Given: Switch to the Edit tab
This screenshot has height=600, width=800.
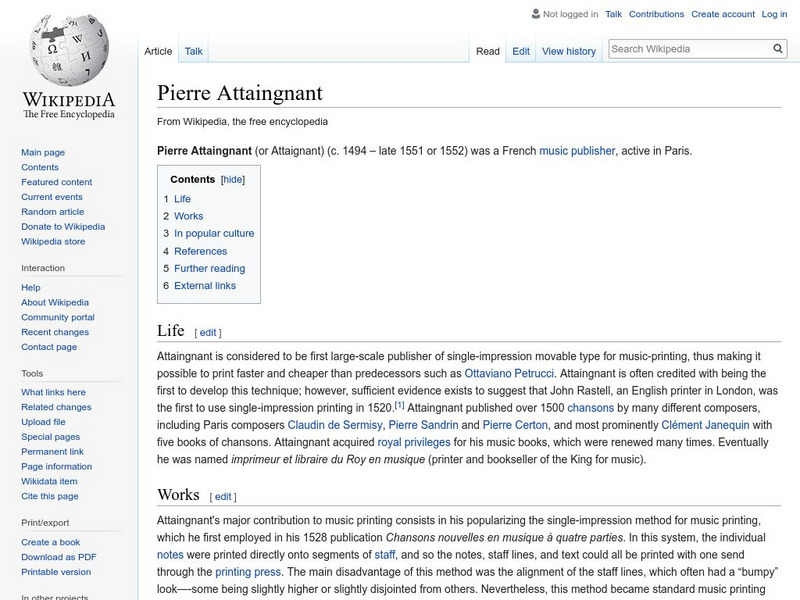Looking at the screenshot, I should [521, 50].
